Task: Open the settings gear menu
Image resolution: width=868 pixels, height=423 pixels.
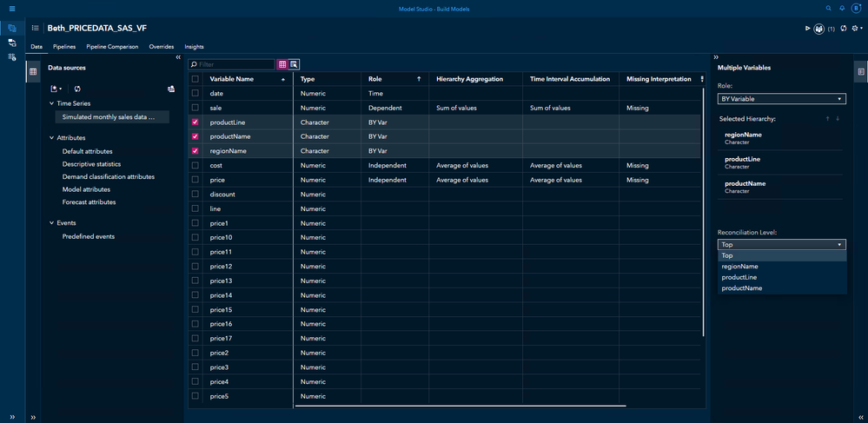Action: 857,29
